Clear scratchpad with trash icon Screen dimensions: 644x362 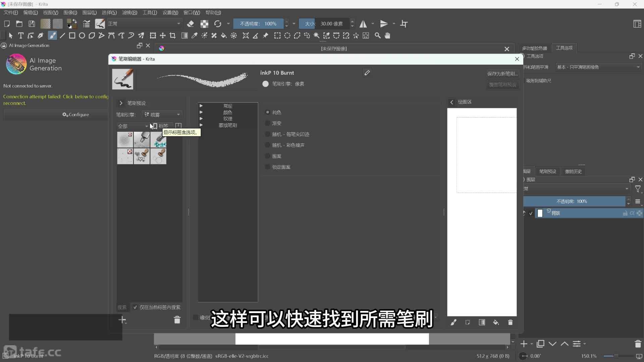510,322
